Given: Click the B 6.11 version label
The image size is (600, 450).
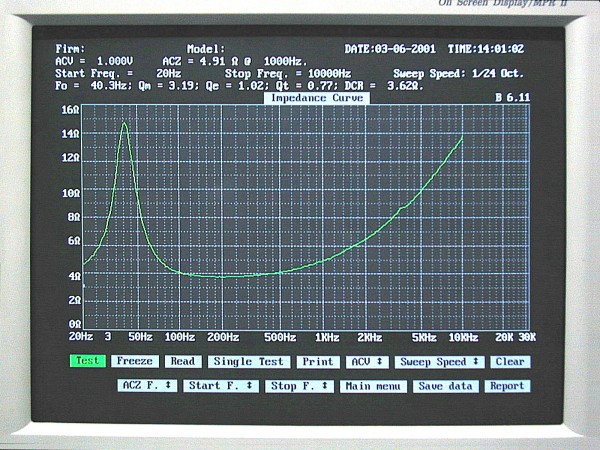Looking at the screenshot, I should pyautogui.click(x=513, y=98).
